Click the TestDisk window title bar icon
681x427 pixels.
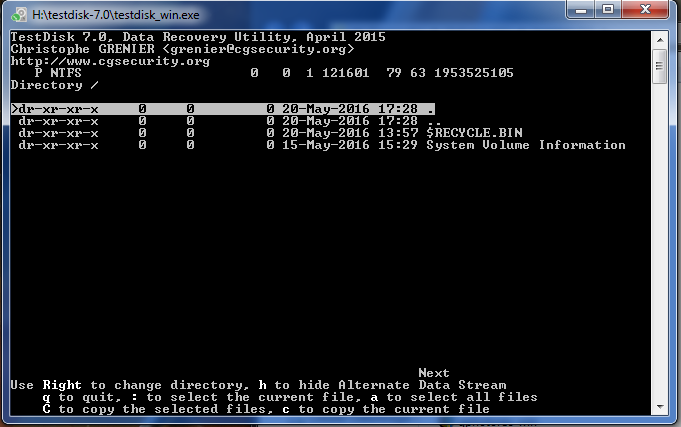pyautogui.click(x=19, y=15)
